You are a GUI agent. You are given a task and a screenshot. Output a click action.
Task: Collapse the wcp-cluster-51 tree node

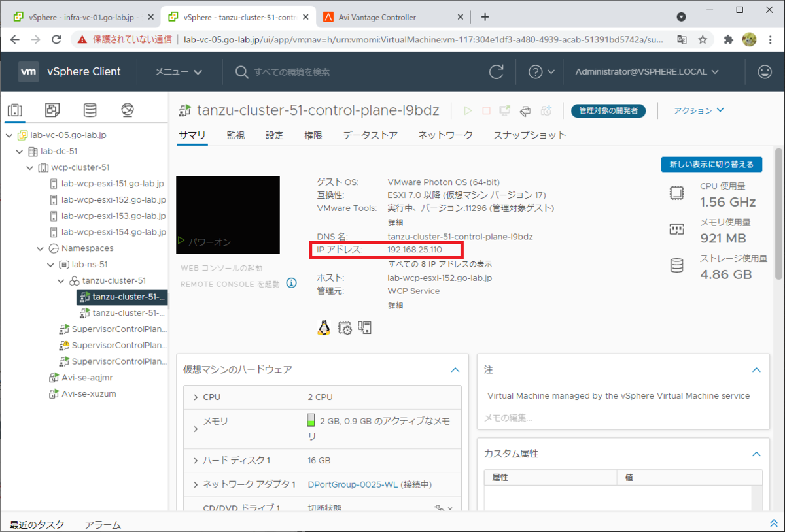(30, 167)
